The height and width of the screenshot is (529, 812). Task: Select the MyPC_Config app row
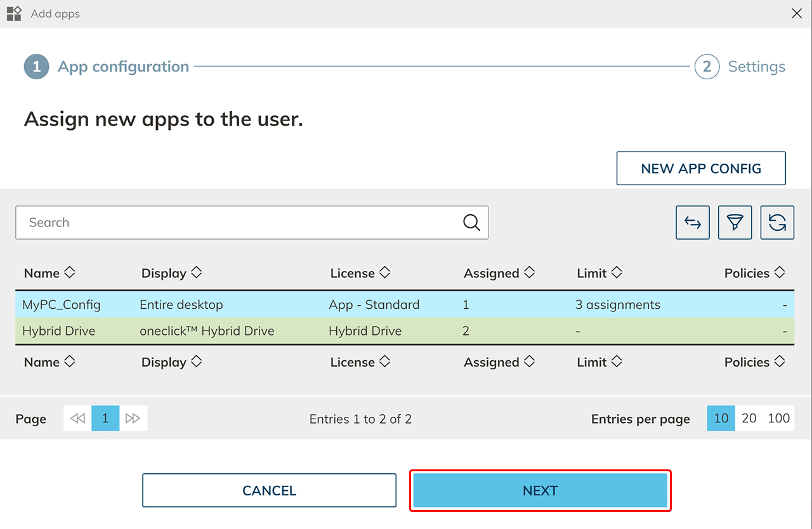(62, 304)
